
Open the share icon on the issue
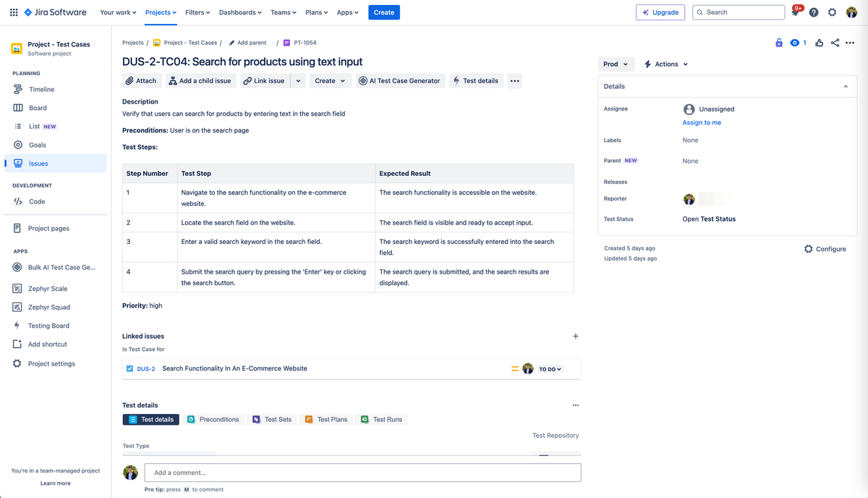point(835,43)
